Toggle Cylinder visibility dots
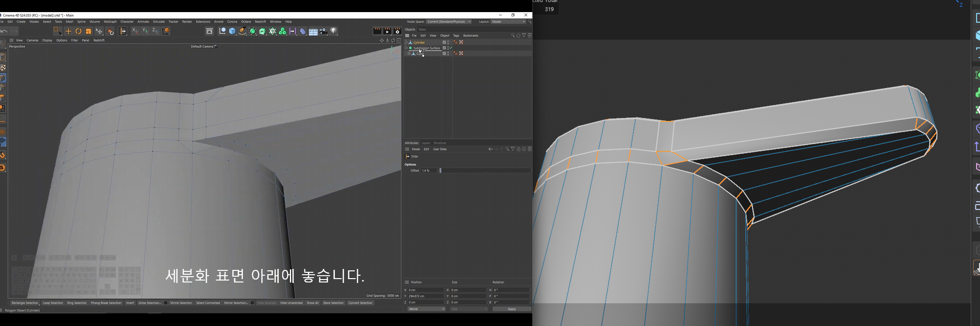Viewport: 980px width, 326px height. click(448, 43)
